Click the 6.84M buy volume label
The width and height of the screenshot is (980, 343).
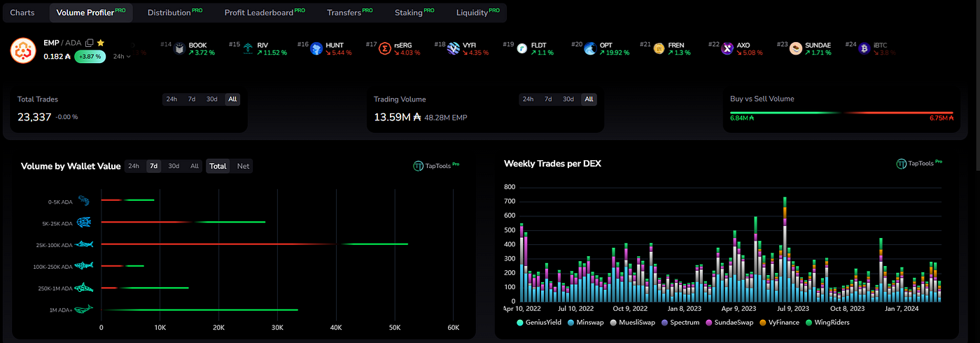click(741, 118)
